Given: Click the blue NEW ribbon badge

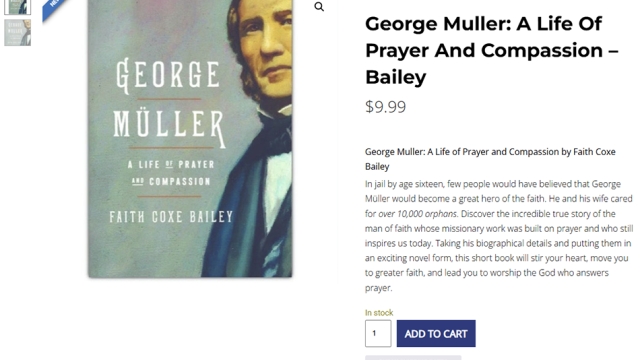Looking at the screenshot, I should coord(54,8).
